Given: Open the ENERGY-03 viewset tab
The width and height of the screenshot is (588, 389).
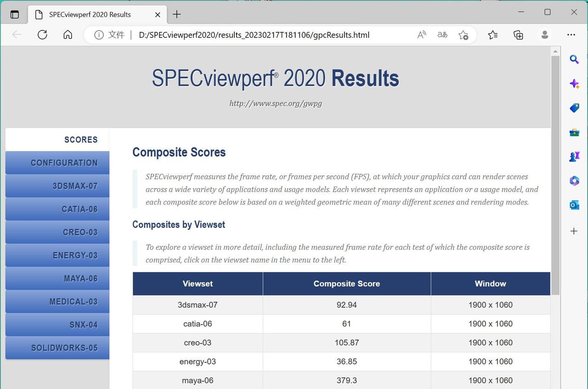Looking at the screenshot, I should pos(57,255).
